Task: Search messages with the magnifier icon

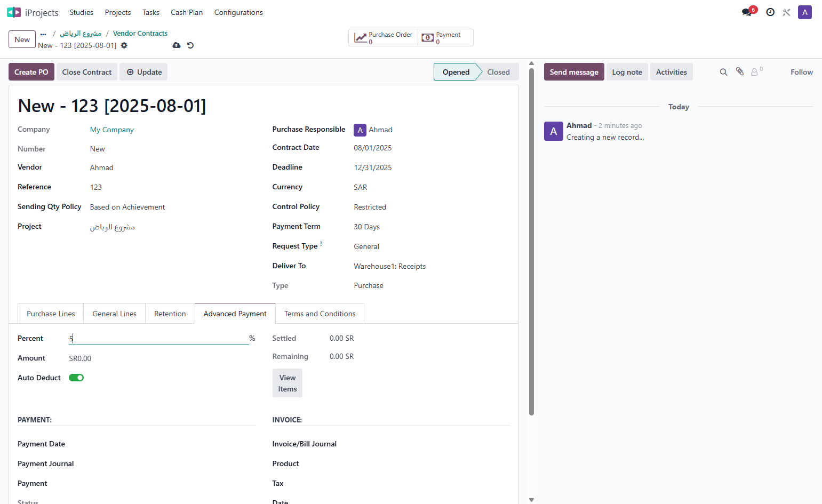Action: tap(724, 72)
